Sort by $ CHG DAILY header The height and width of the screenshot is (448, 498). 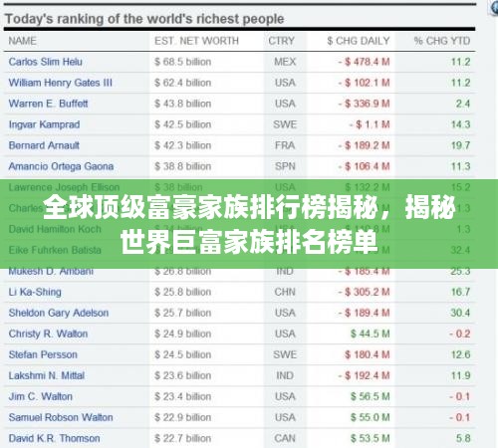[x=359, y=41]
